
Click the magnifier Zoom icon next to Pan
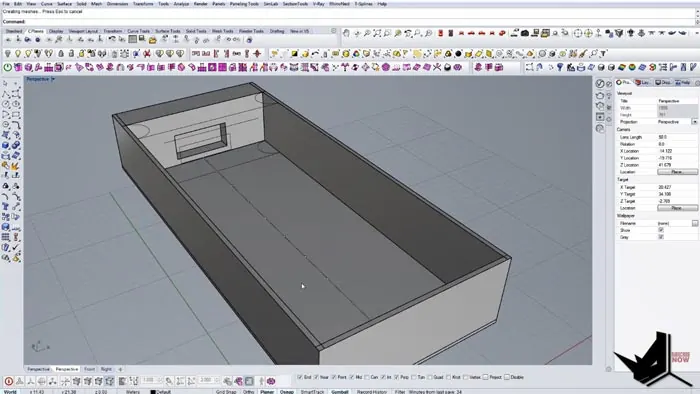(367, 33)
